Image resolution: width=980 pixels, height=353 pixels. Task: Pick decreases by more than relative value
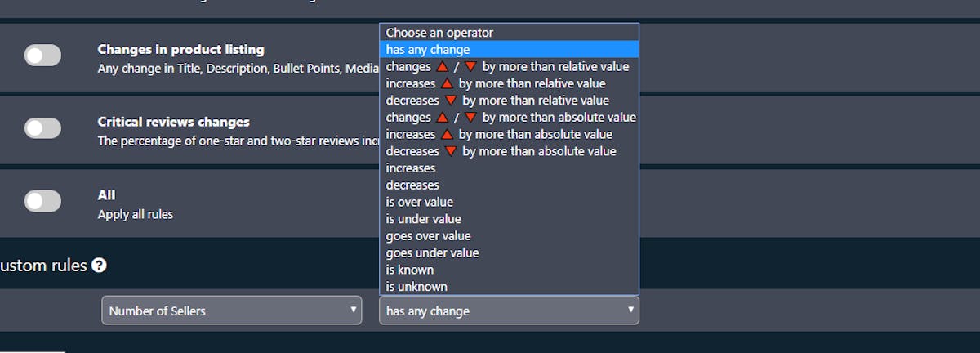(509, 101)
